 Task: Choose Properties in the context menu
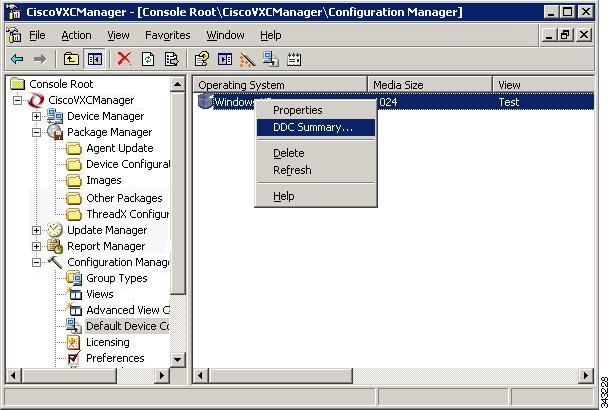(x=316, y=110)
